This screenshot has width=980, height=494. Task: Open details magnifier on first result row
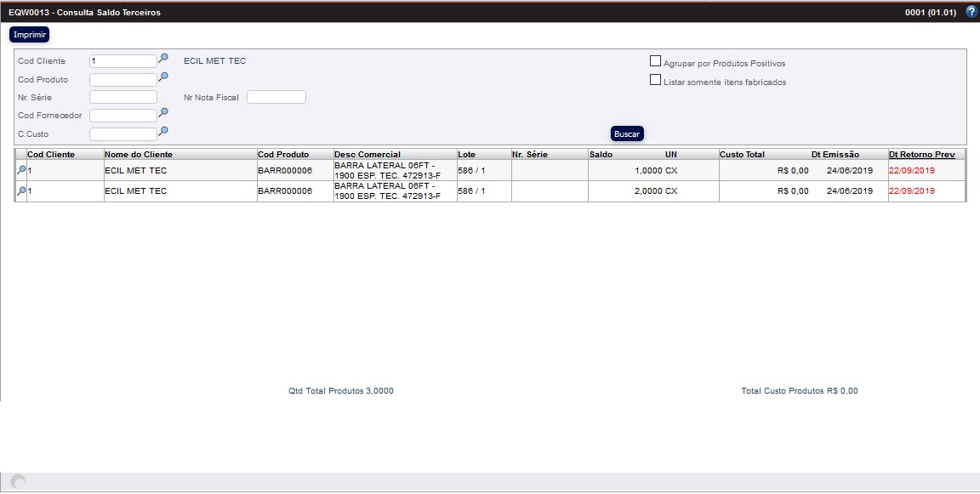21,171
